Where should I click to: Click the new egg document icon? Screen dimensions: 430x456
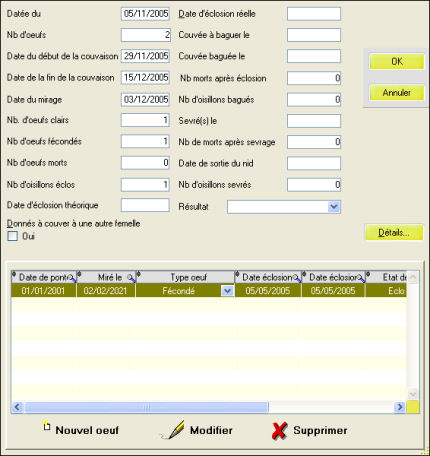click(47, 426)
